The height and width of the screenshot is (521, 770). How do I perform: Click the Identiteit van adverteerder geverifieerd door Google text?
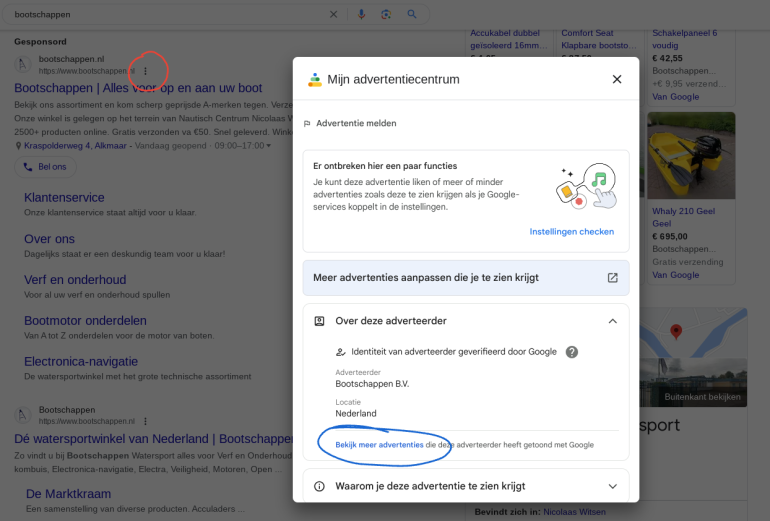[x=454, y=352]
